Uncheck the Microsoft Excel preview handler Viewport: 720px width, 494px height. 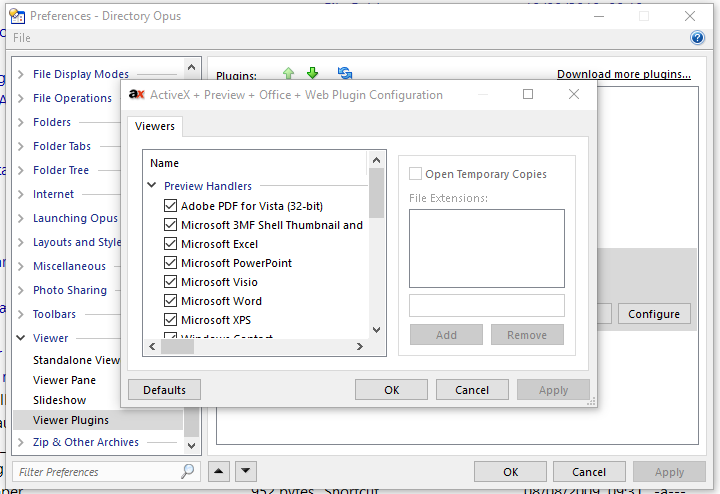pyautogui.click(x=170, y=244)
